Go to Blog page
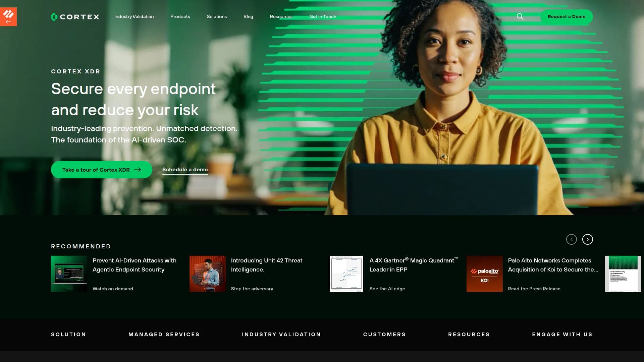This screenshot has width=644, height=362. click(x=248, y=16)
